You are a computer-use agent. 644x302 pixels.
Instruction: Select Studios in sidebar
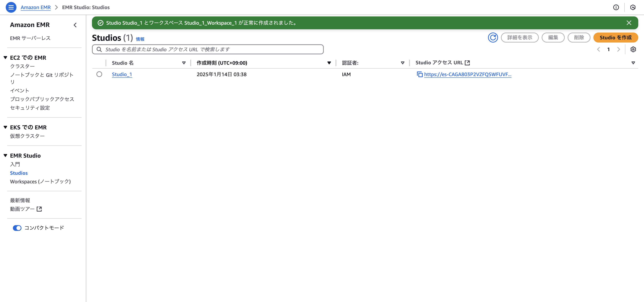tap(19, 173)
